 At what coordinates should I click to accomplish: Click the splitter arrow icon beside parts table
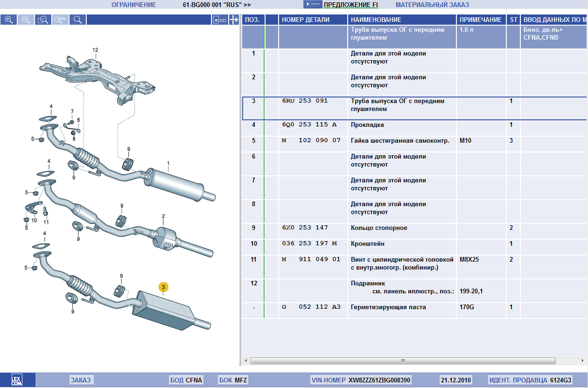(234, 20)
